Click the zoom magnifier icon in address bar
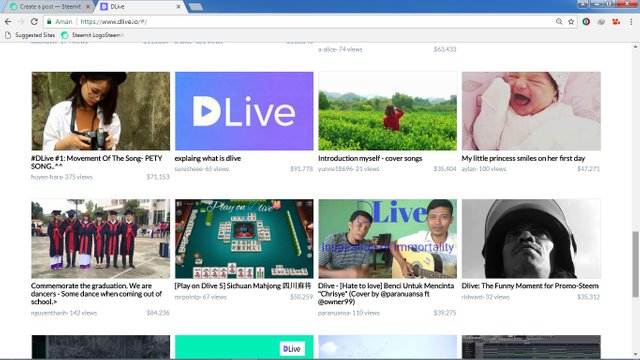Screen dimensions: 640x360 559,22
